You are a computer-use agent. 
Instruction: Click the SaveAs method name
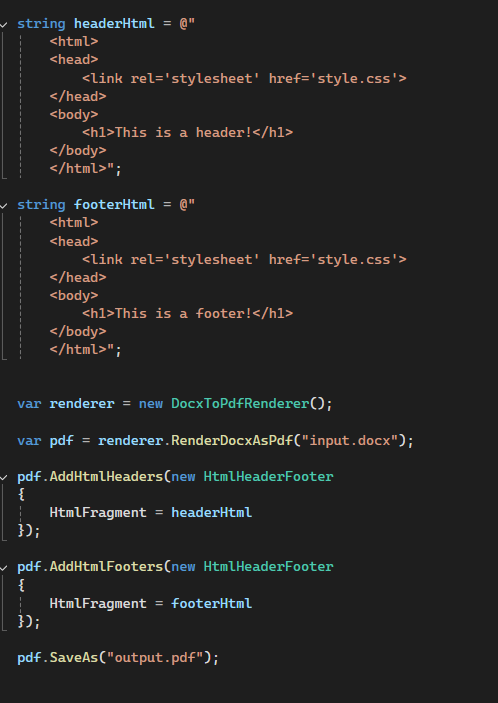tap(74, 658)
